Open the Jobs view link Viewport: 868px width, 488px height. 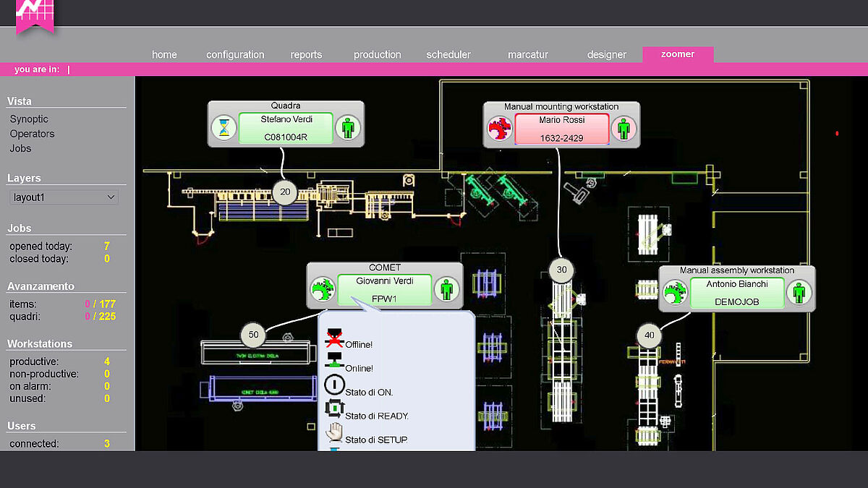[20, 148]
